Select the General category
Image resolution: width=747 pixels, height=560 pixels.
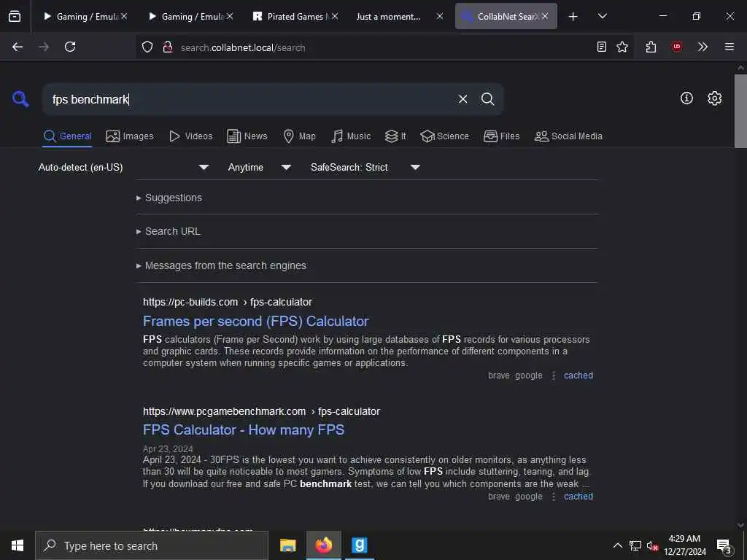tap(67, 136)
